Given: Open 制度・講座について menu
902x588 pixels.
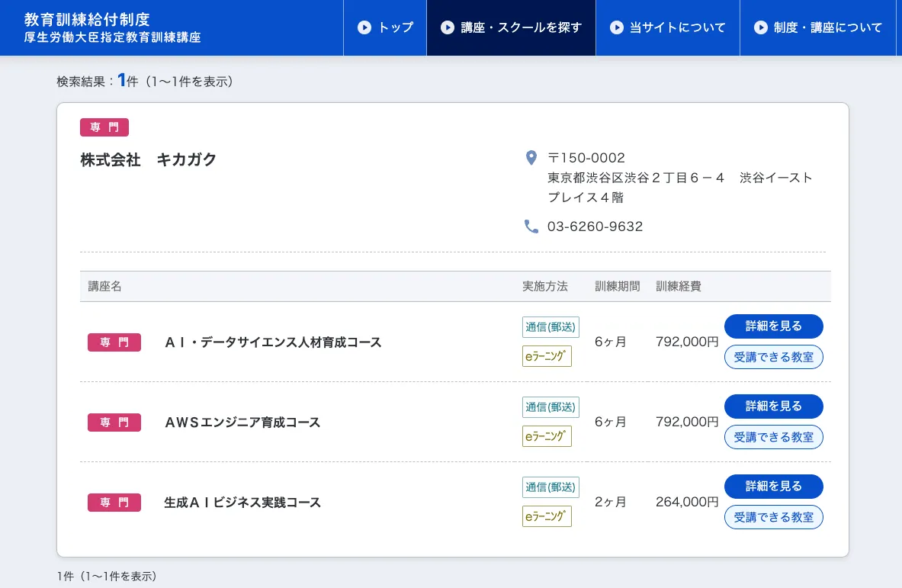Looking at the screenshot, I should (x=818, y=27).
